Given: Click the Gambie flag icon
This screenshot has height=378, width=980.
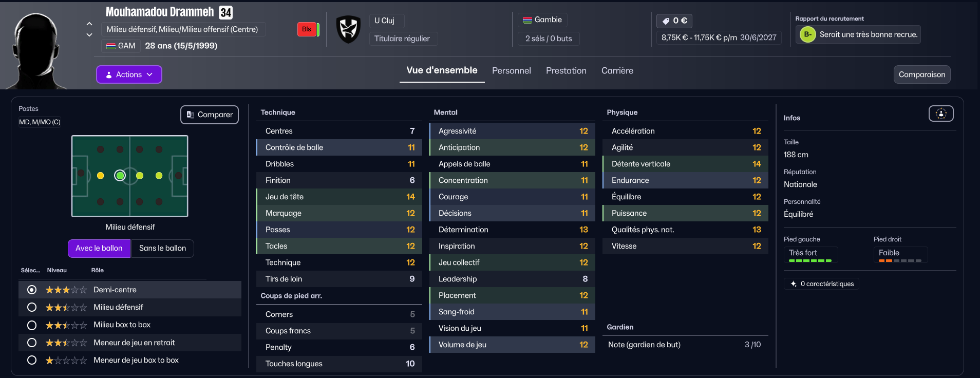Looking at the screenshot, I should pos(527,20).
